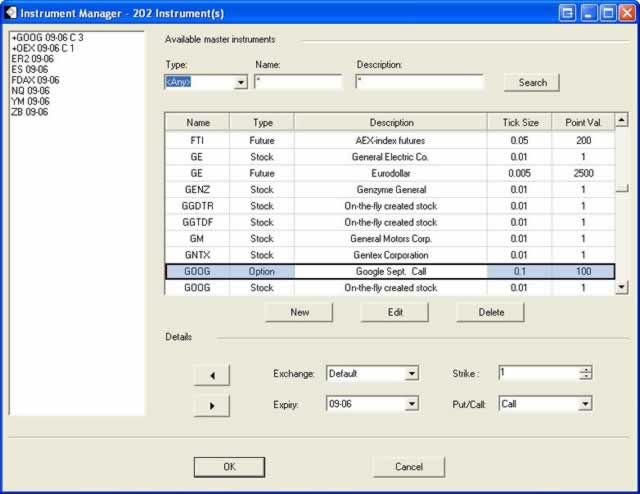Image resolution: width=640 pixels, height=494 pixels.
Task: Sort by the Description column header
Action: (x=391, y=122)
